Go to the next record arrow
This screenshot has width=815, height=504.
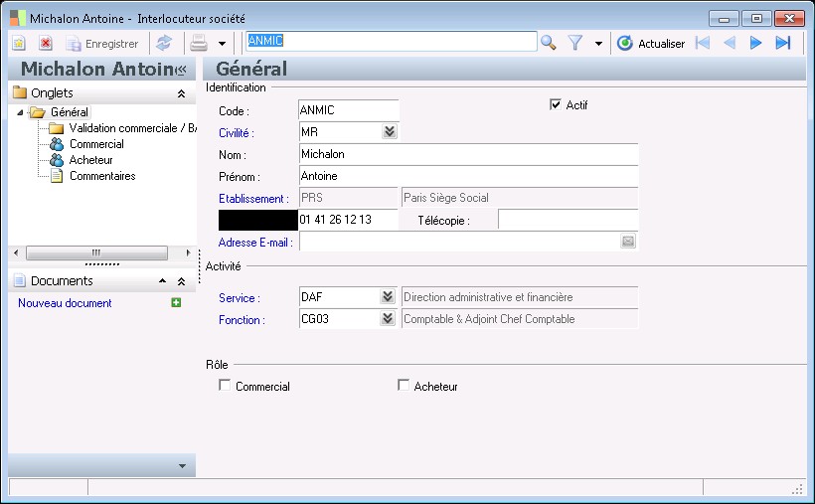click(755, 43)
